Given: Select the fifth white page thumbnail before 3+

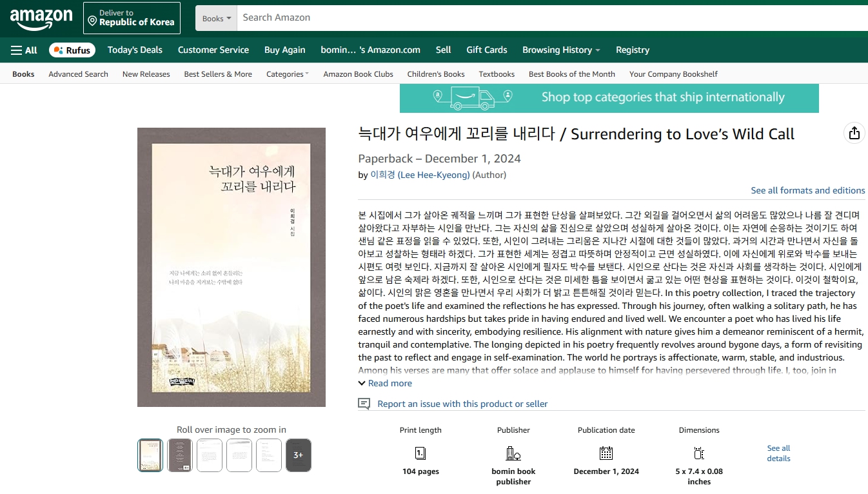Looking at the screenshot, I should click(269, 455).
